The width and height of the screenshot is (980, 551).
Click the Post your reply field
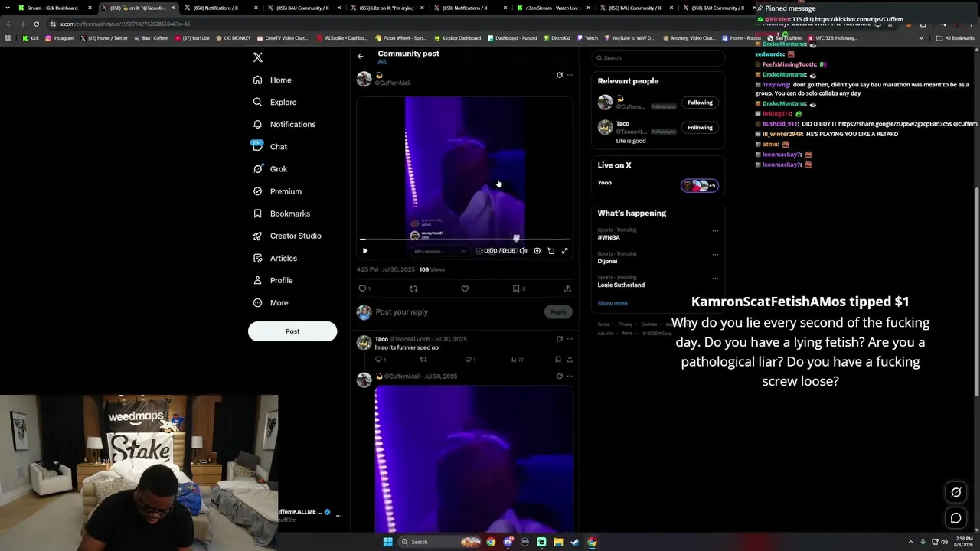point(458,312)
